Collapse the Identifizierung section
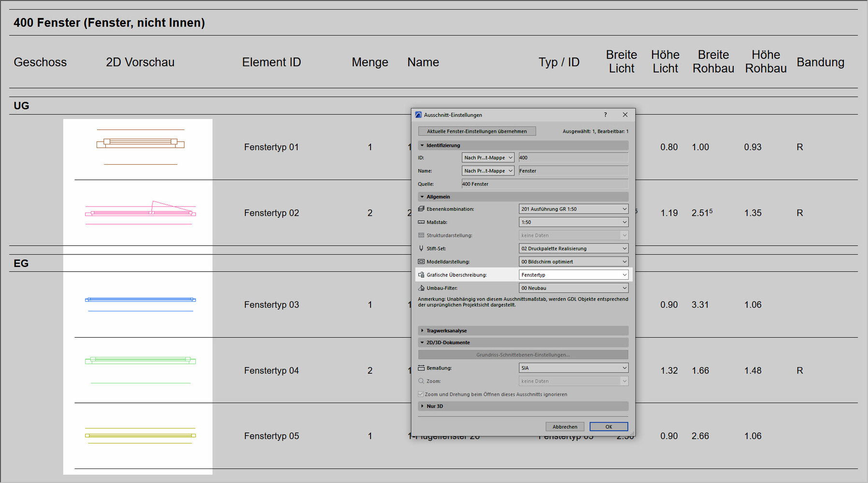The image size is (868, 483). (x=523, y=145)
